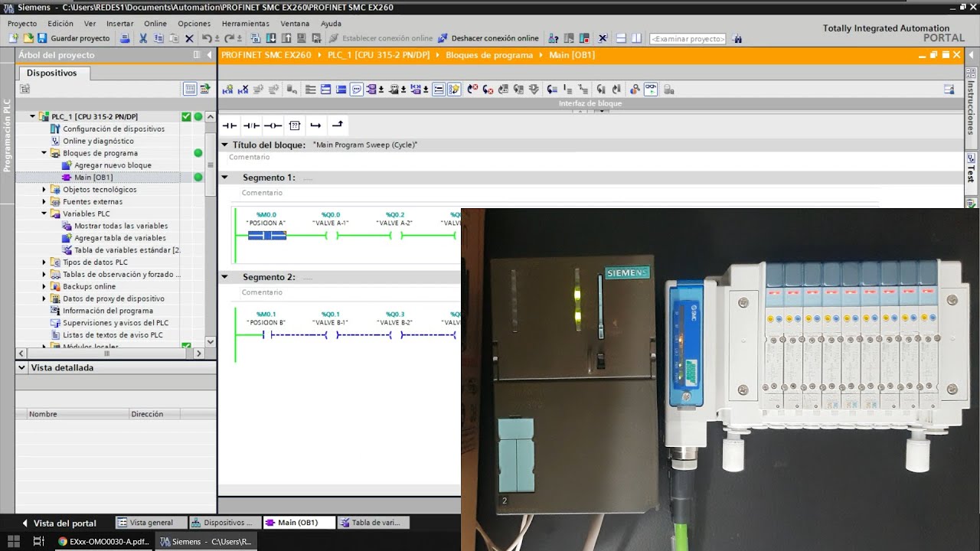The height and width of the screenshot is (551, 980).
Task: Undo the last action
Action: click(207, 38)
